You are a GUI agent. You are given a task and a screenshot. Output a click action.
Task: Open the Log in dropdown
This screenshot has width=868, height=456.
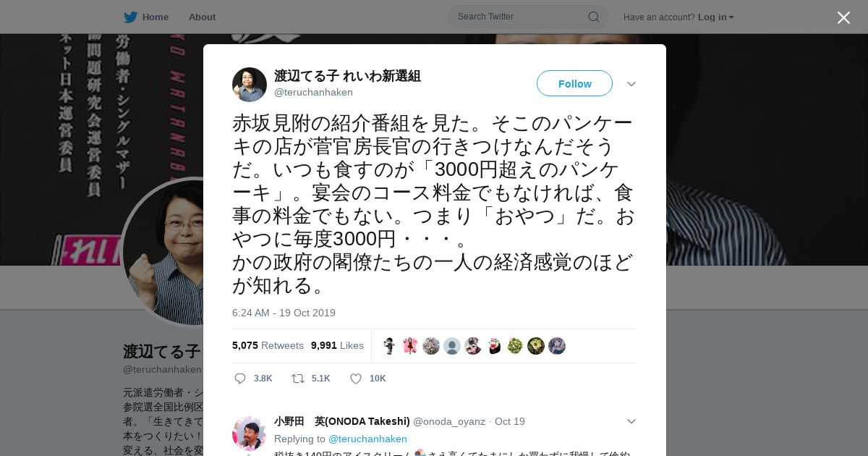(x=716, y=17)
